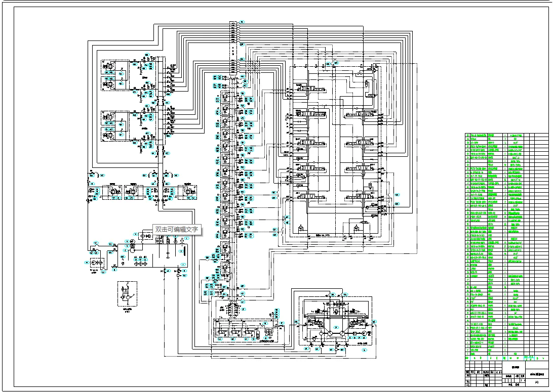The height and width of the screenshot is (392, 553).
Task: Click the standalone dashed valve block below tank
Action: [127, 294]
